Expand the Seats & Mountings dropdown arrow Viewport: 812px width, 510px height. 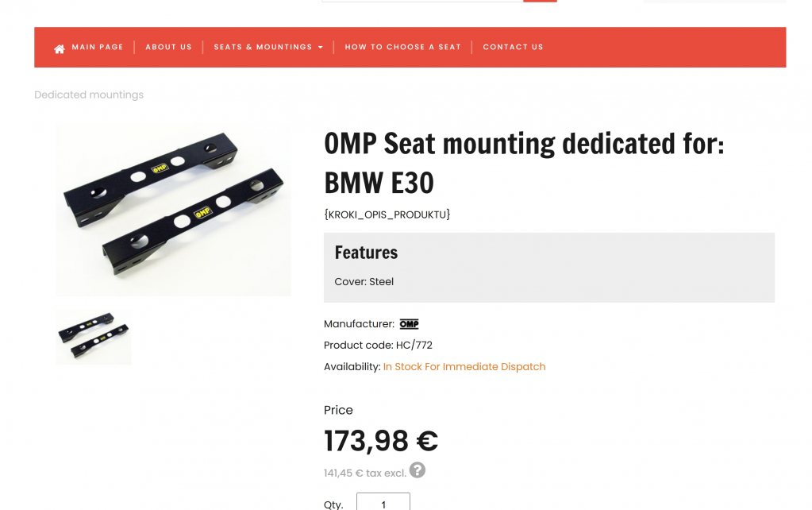[321, 48]
